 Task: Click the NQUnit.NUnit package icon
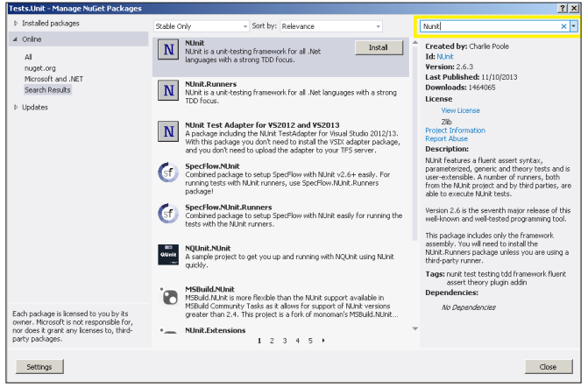point(168,255)
